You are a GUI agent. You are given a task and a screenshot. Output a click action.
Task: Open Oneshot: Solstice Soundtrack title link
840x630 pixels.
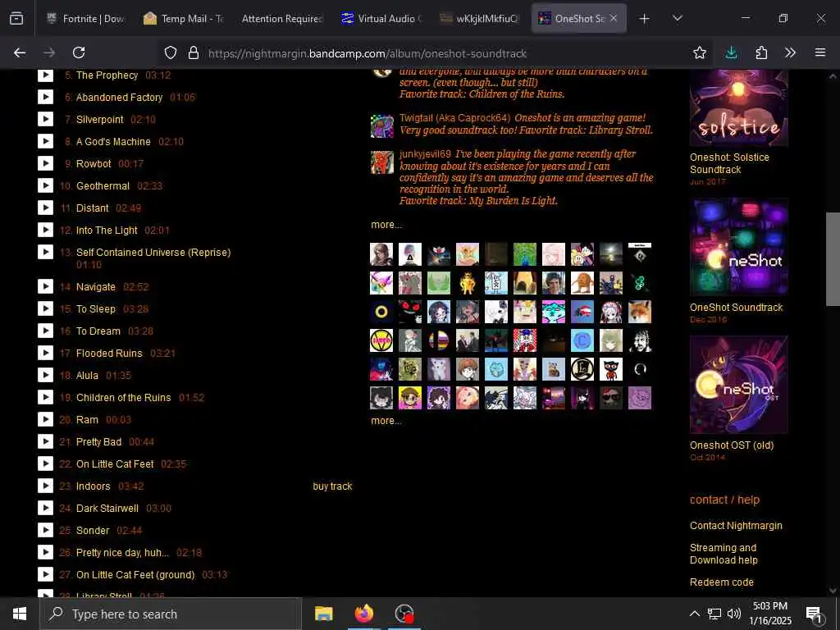[729, 163]
